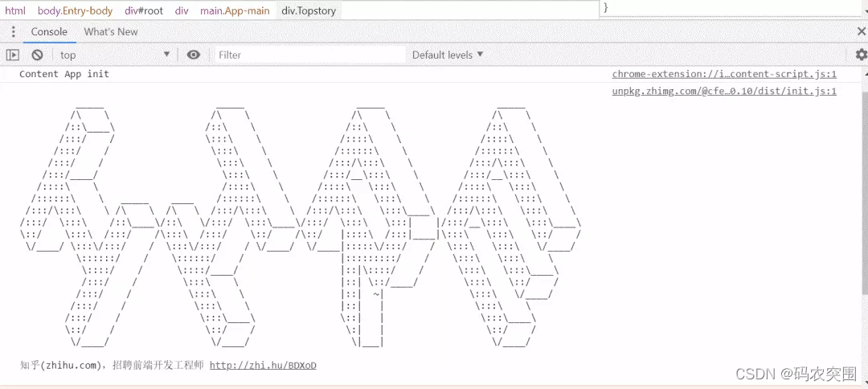Close the console drawer
Screen dimensions: 868x389
coord(861,31)
